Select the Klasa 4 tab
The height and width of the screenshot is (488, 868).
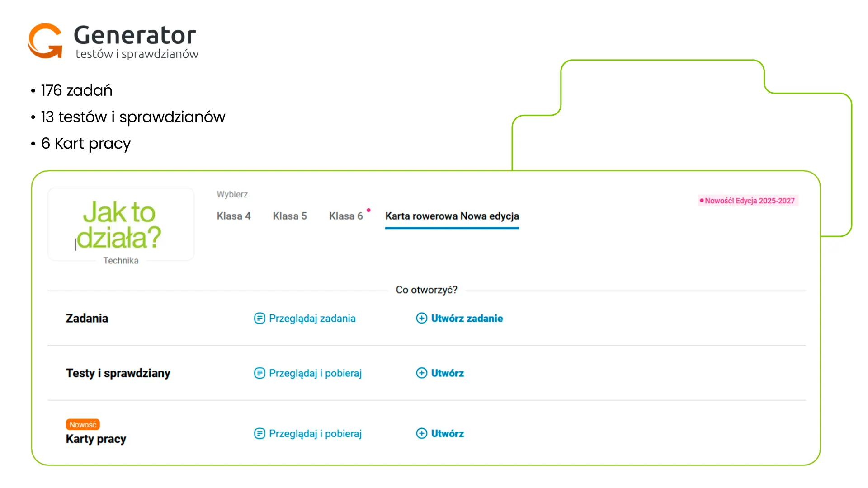234,216
